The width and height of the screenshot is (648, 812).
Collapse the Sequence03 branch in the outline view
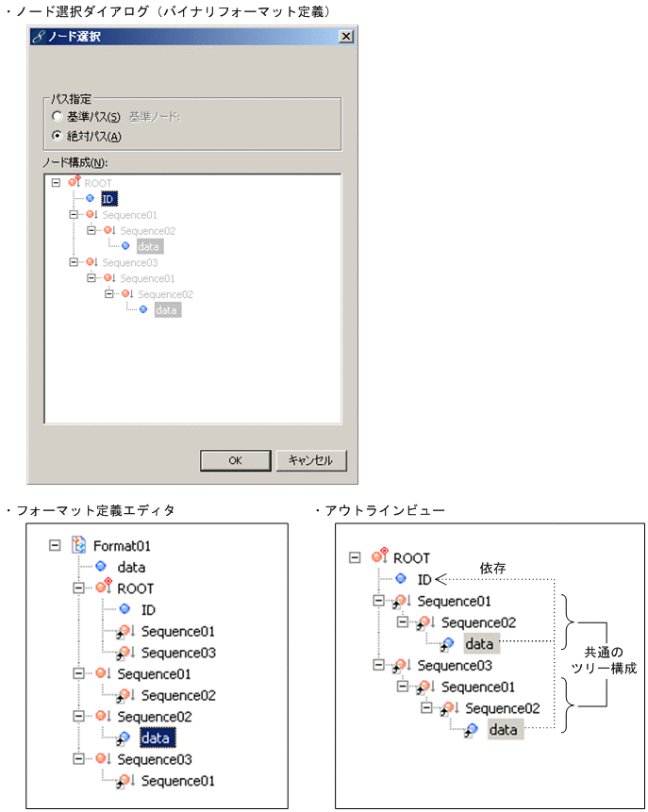(376, 663)
